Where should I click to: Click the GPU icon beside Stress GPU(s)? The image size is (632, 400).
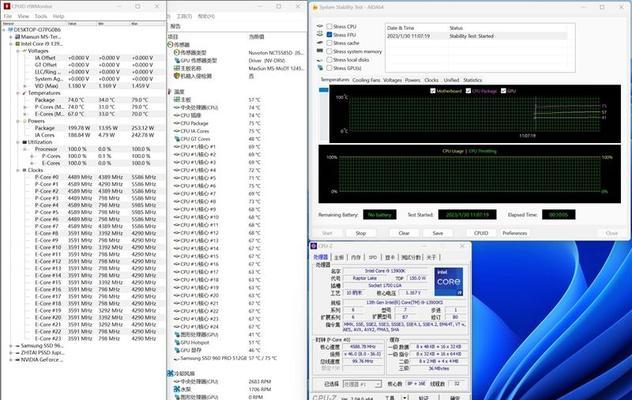coord(320,68)
